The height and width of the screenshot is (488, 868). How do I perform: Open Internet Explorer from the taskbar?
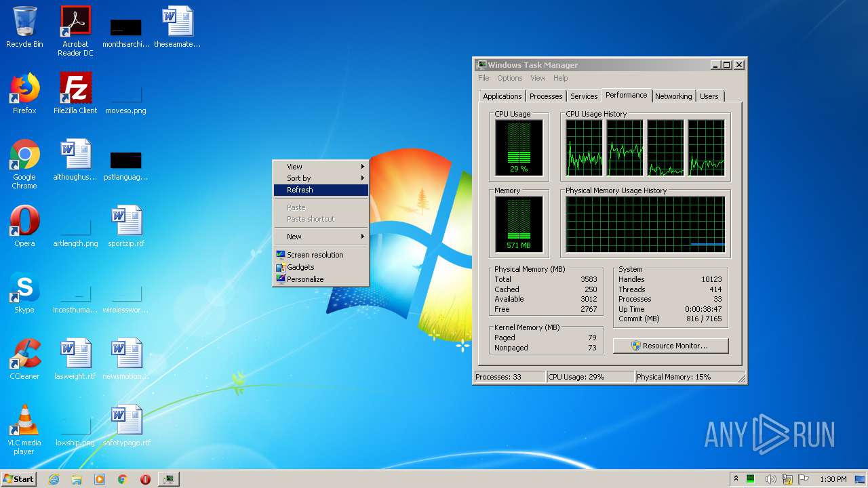(x=54, y=479)
